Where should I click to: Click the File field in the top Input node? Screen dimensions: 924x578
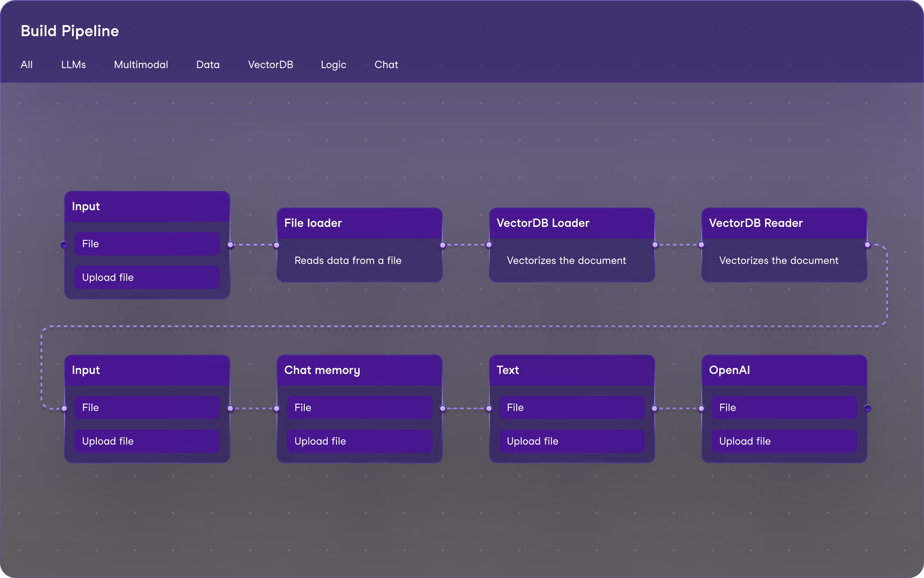[147, 244]
